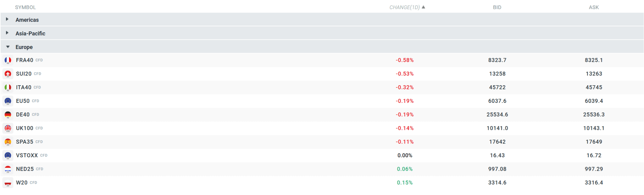Click the Italy flag icon for ITA40
The width and height of the screenshot is (644, 195).
pyautogui.click(x=8, y=87)
